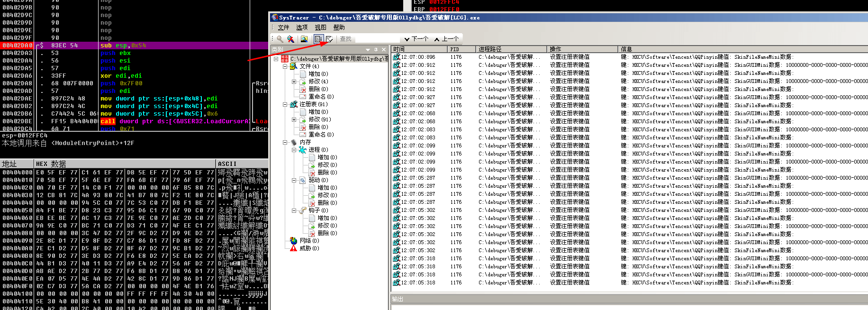Select 修改 (4) icon under 文件
Viewport: 868px width, 310px height.
[x=303, y=82]
